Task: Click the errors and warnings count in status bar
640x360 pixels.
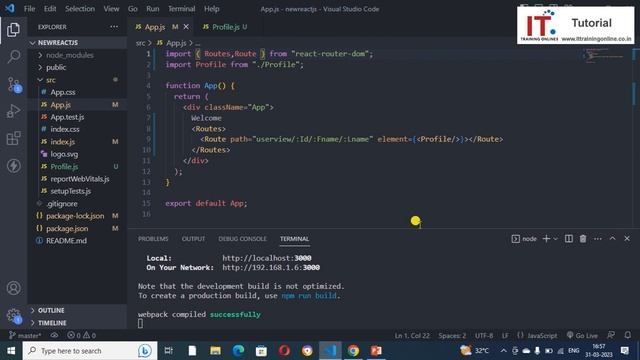Action: tap(81, 336)
